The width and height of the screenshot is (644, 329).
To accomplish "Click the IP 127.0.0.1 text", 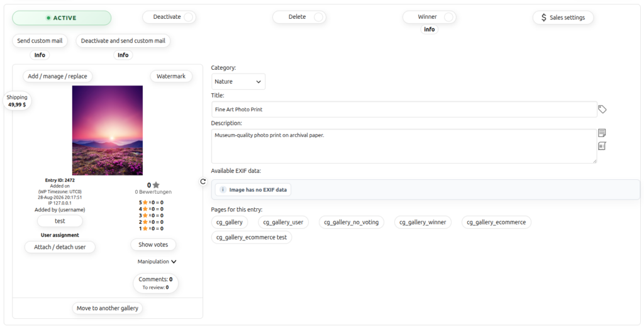I will [60, 203].
